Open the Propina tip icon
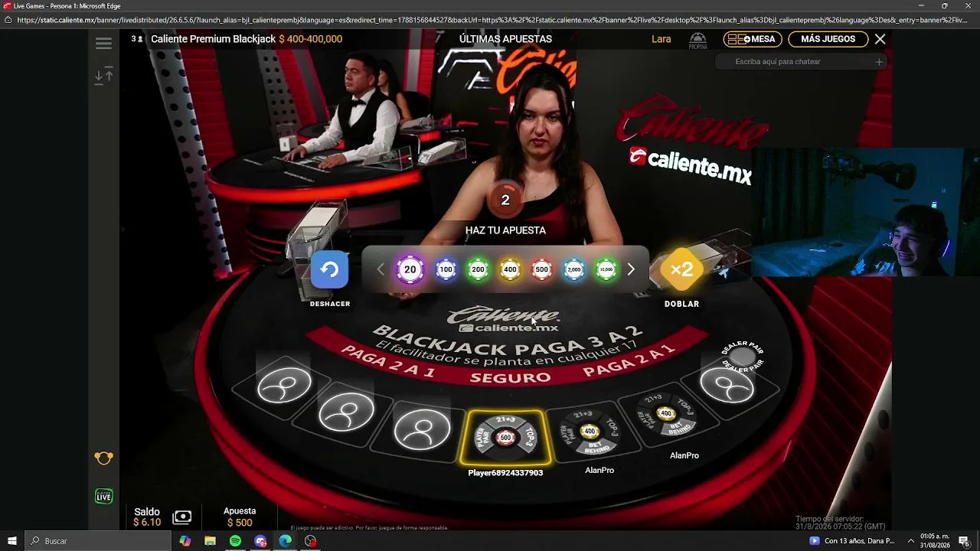 (697, 40)
